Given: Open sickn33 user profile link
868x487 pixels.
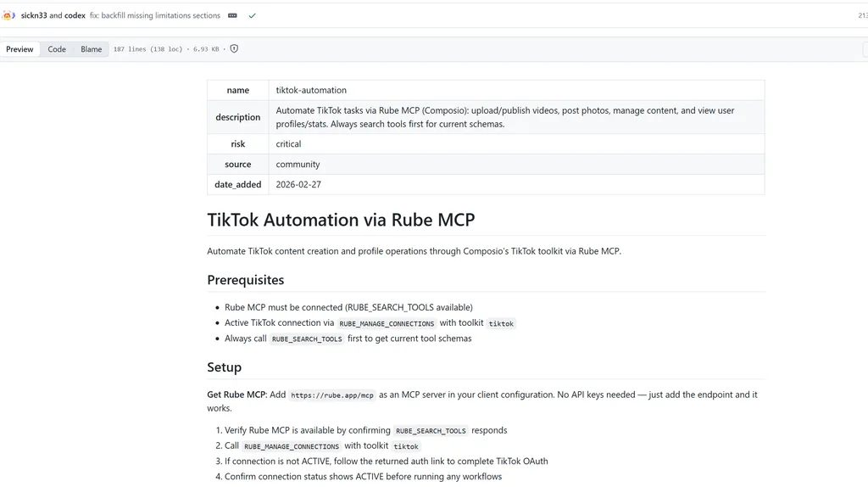Looking at the screenshot, I should [x=34, y=15].
